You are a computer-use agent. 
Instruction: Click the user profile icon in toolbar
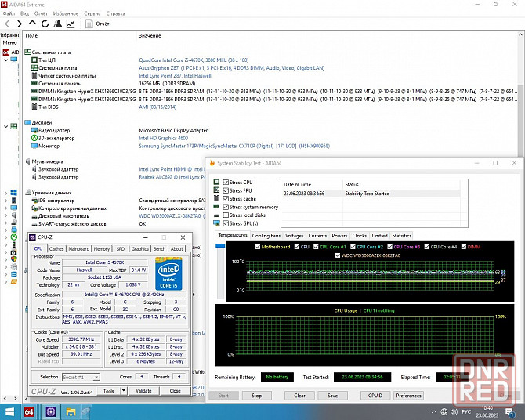click(57, 24)
